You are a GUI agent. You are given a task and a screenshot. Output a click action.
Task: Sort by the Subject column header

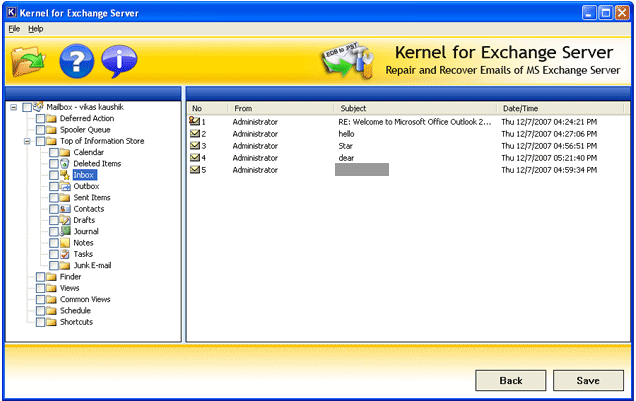click(415, 108)
